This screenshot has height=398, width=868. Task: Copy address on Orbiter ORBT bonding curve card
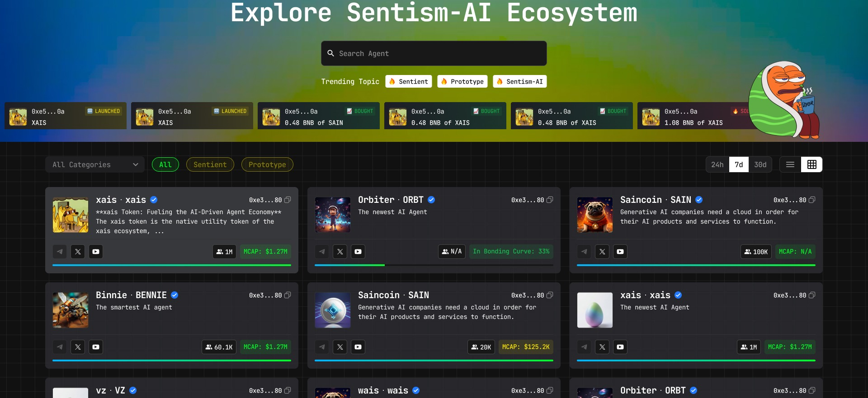[550, 200]
